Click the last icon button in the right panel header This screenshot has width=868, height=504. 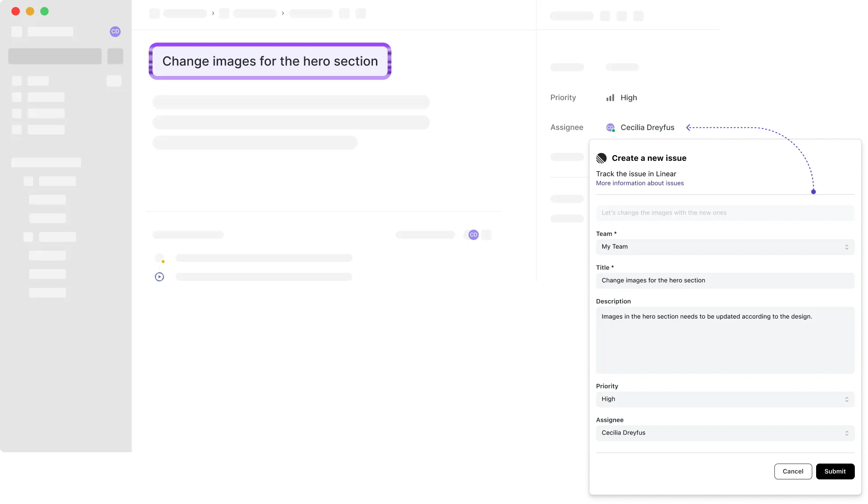pyautogui.click(x=638, y=16)
